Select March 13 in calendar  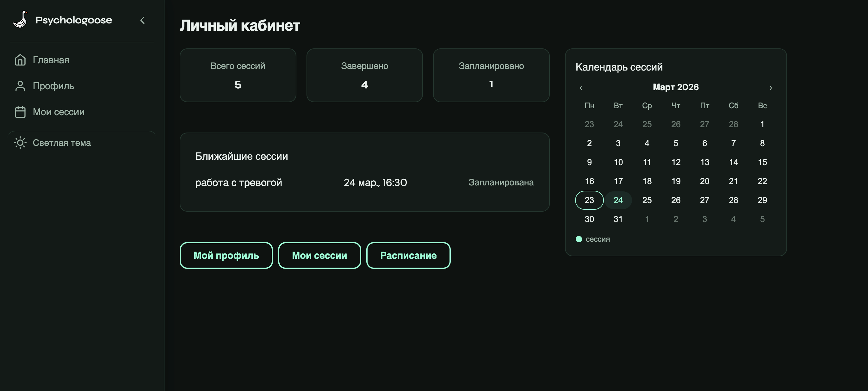point(704,162)
